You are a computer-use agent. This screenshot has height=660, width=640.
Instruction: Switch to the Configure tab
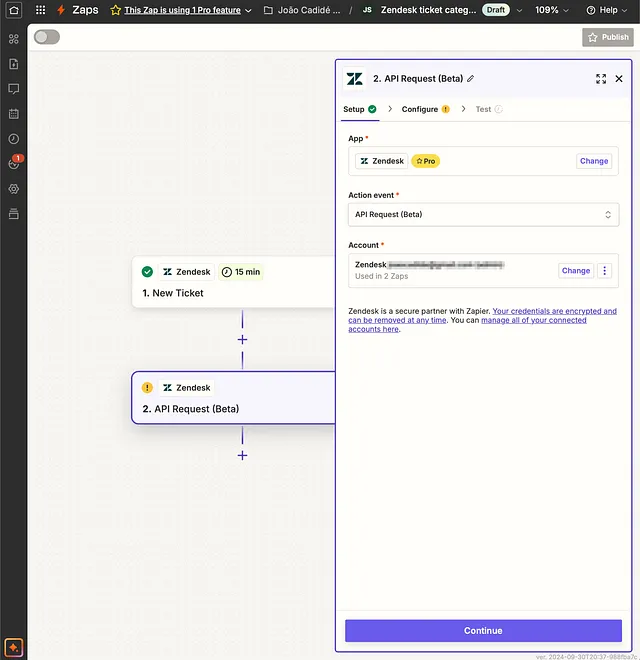[426, 109]
